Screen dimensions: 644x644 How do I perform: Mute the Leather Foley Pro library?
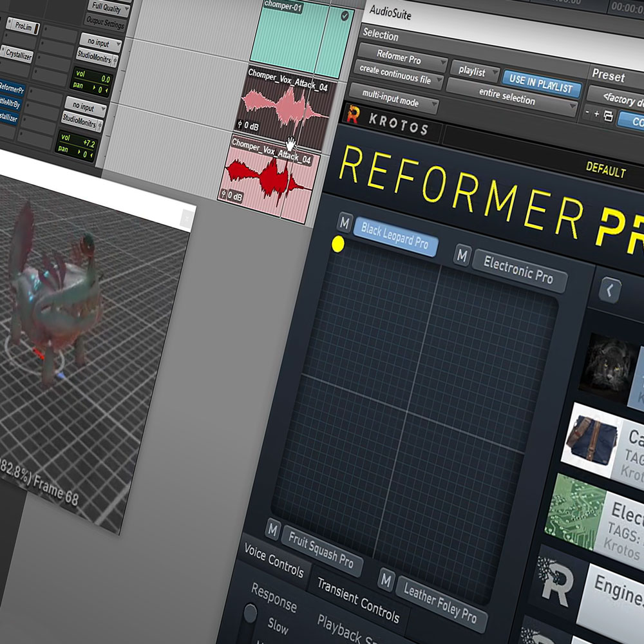(x=386, y=580)
